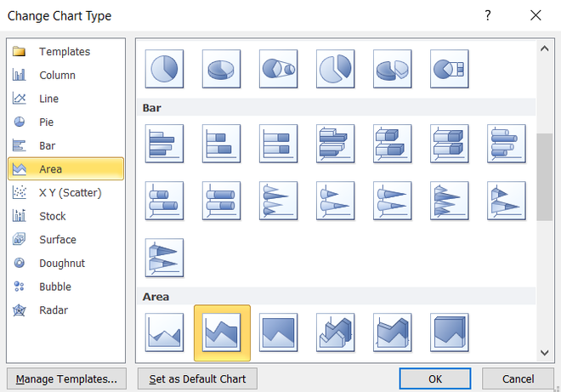The width and height of the screenshot is (561, 392).
Task: Open the Templates category
Action: click(65, 52)
